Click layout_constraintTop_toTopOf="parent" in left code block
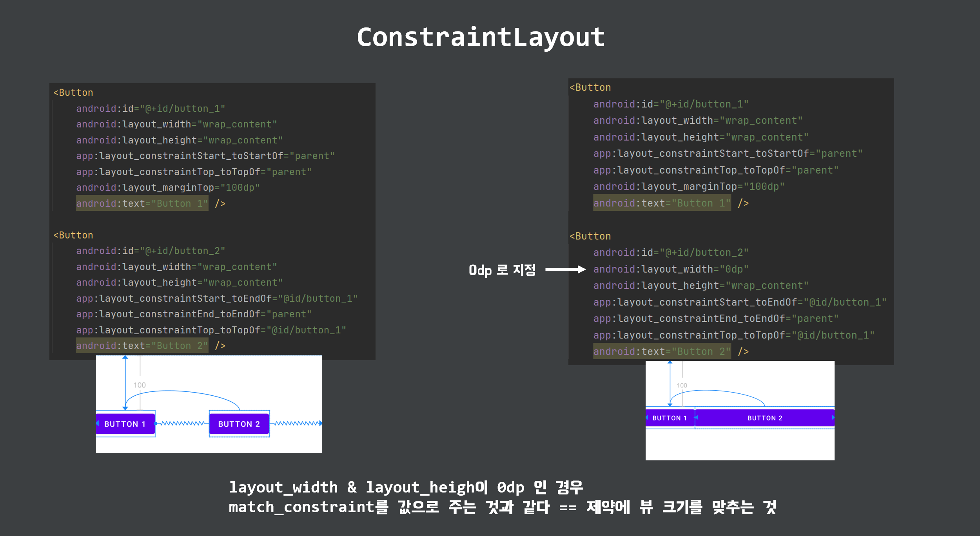The width and height of the screenshot is (980, 536). pos(194,172)
